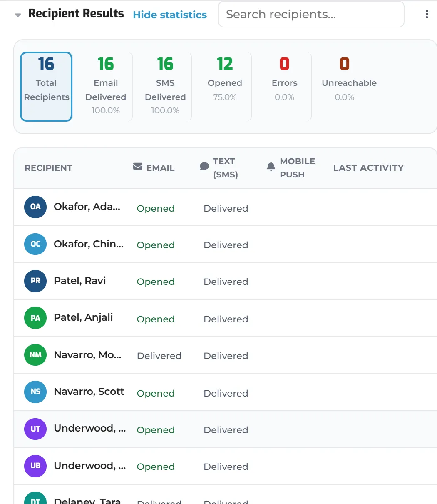437x504 pixels.
Task: Click the PR avatar for Patel, Ravi
Action: coord(35,281)
